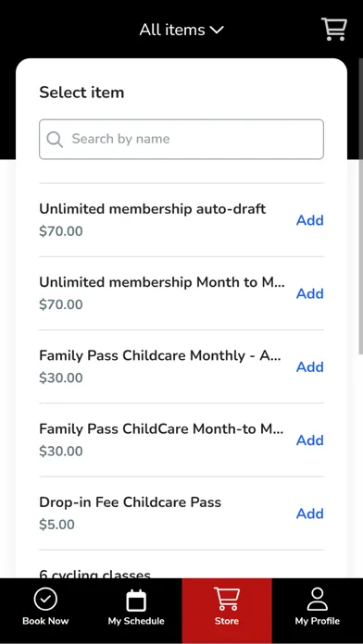
Task: Click the All items header label
Action: [172, 30]
